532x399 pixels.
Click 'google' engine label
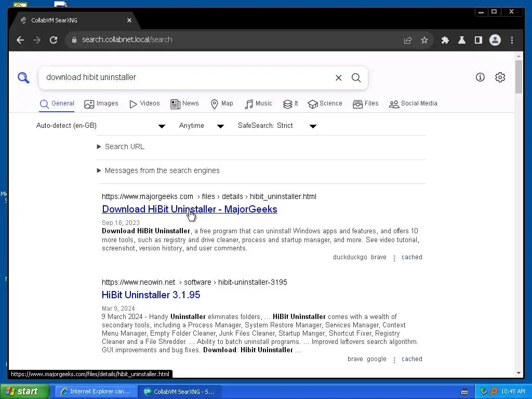[376, 359]
